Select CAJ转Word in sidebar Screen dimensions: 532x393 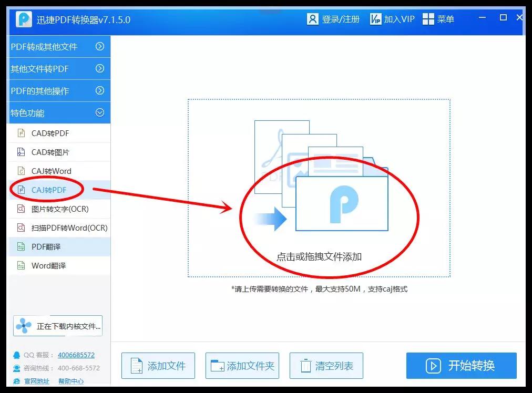51,171
